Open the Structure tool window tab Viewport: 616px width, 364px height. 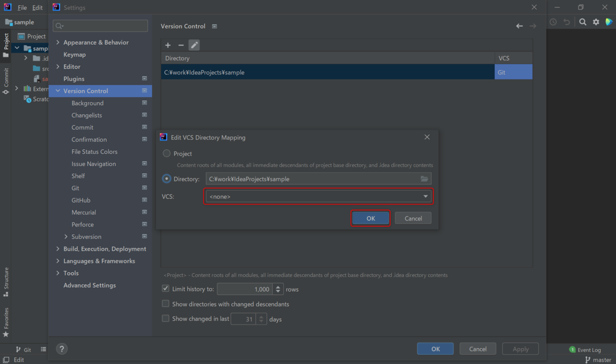tap(6, 282)
